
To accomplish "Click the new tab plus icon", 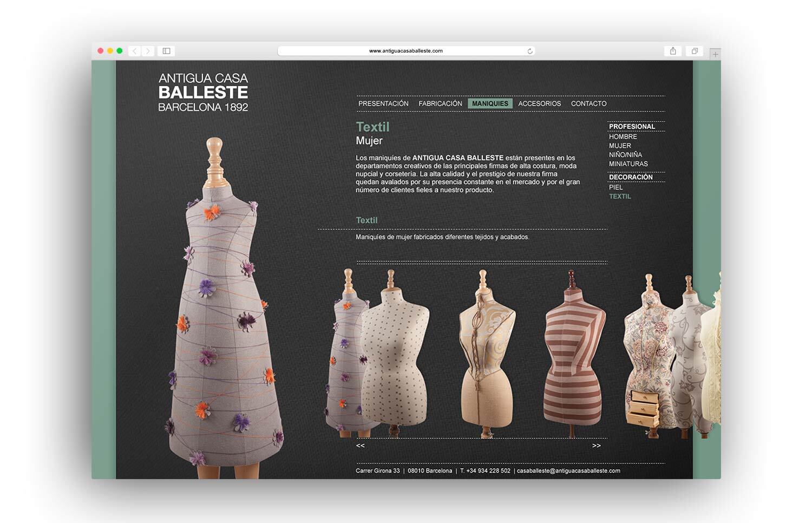I will 716,54.
